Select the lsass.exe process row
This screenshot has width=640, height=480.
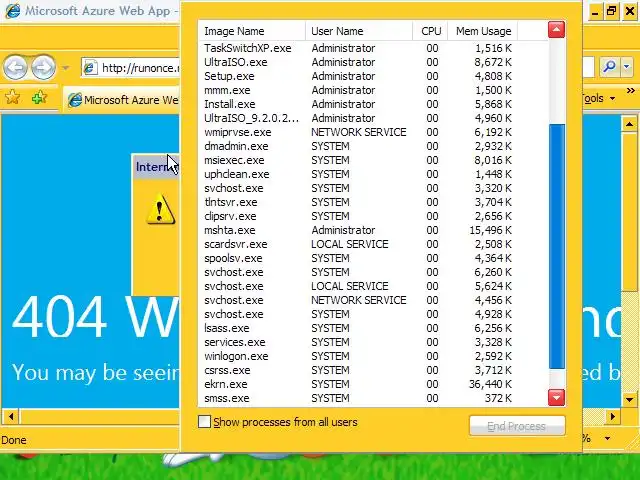[x=373, y=328]
